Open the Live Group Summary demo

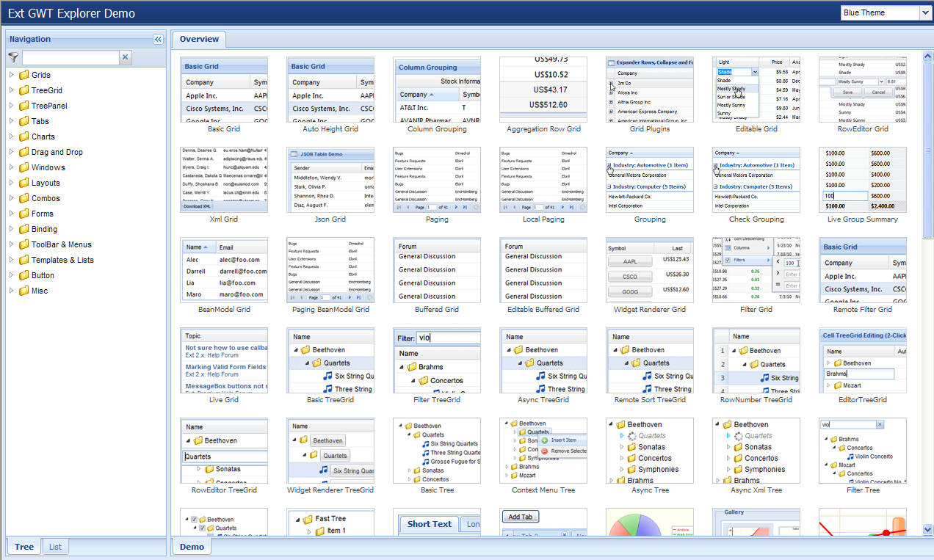coord(863,180)
